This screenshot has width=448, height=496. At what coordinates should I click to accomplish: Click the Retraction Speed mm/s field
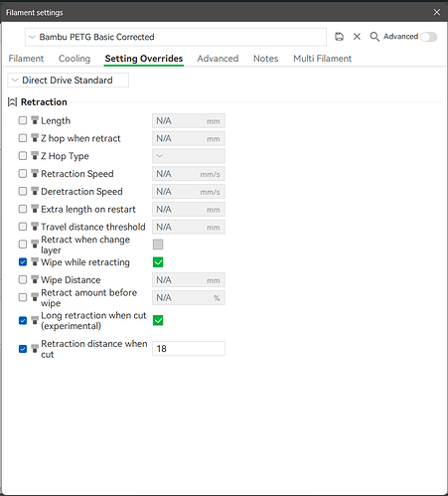[189, 174]
